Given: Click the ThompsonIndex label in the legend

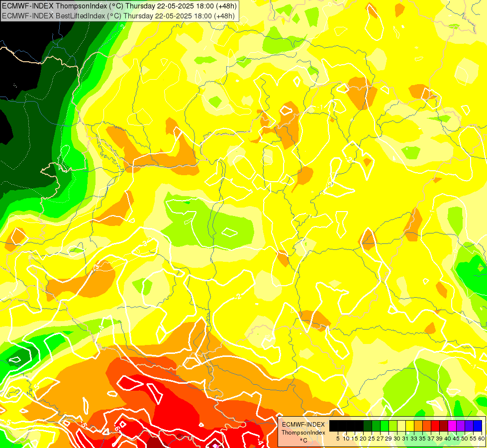Looking at the screenshot, I should tap(303, 433).
